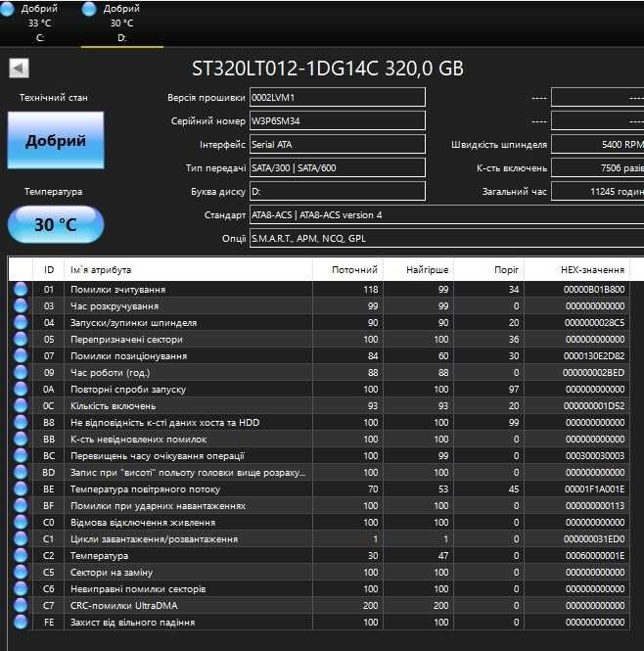Screen dimensions: 644x651
Task: Click the back arrow disk navigation button
Action: (19, 69)
